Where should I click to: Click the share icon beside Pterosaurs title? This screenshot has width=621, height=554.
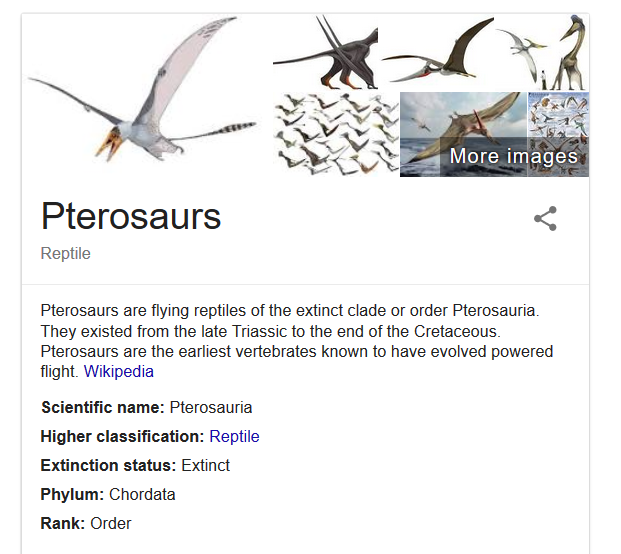pyautogui.click(x=545, y=219)
